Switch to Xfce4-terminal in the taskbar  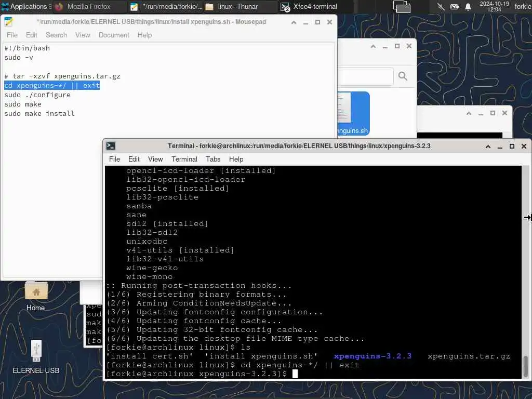pyautogui.click(x=315, y=6)
